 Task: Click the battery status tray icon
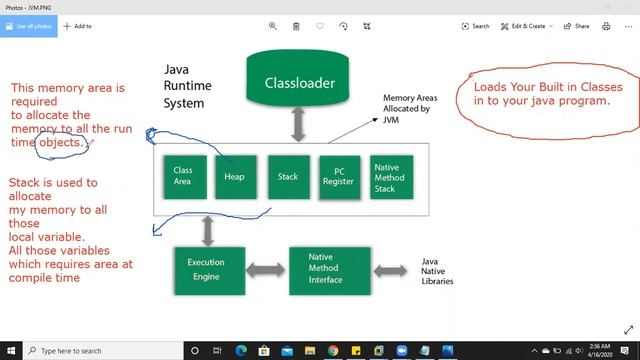point(557,351)
